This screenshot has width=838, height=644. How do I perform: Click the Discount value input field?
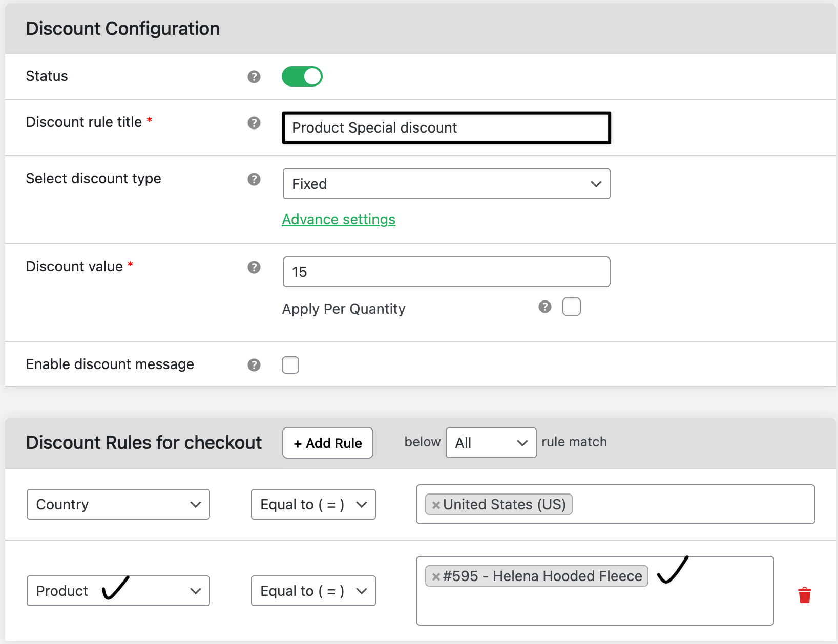point(446,272)
